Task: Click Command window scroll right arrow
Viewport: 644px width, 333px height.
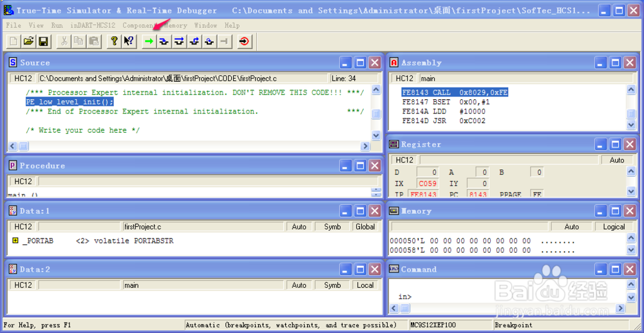Action: tap(620, 308)
